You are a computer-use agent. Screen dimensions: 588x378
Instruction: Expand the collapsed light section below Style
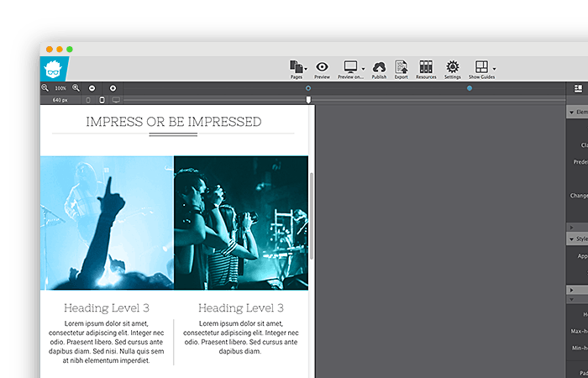572,291
